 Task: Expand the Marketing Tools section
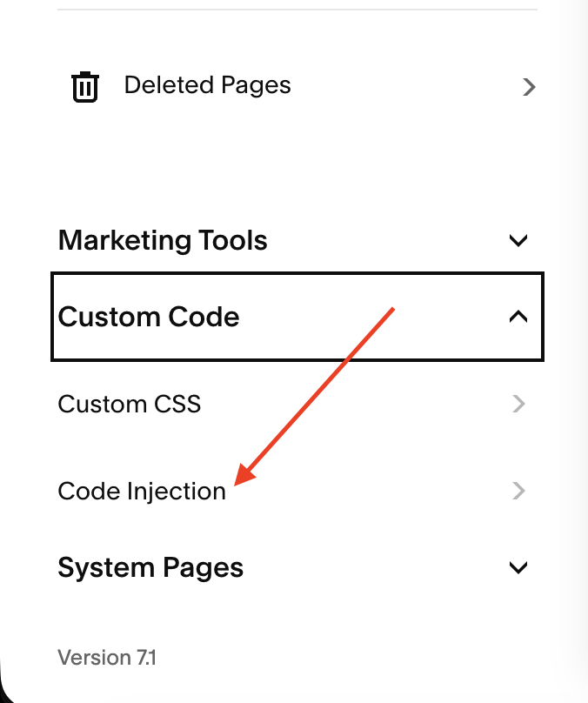[x=297, y=240]
